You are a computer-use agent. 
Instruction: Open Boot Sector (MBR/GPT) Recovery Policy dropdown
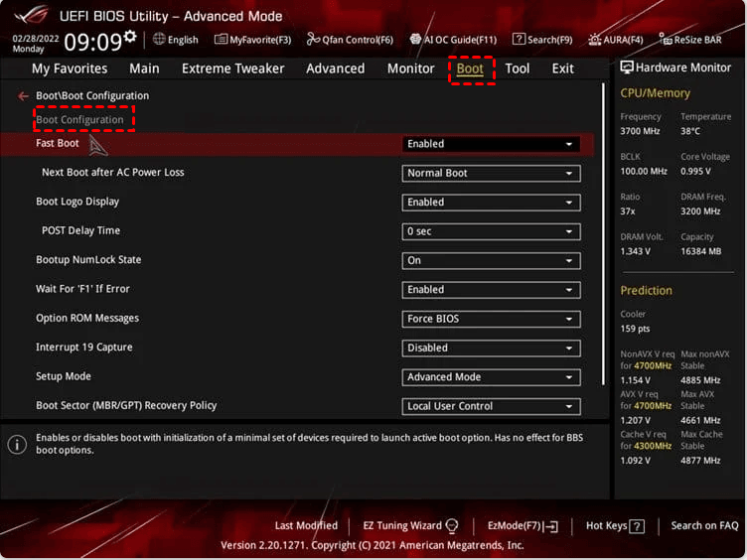(491, 406)
